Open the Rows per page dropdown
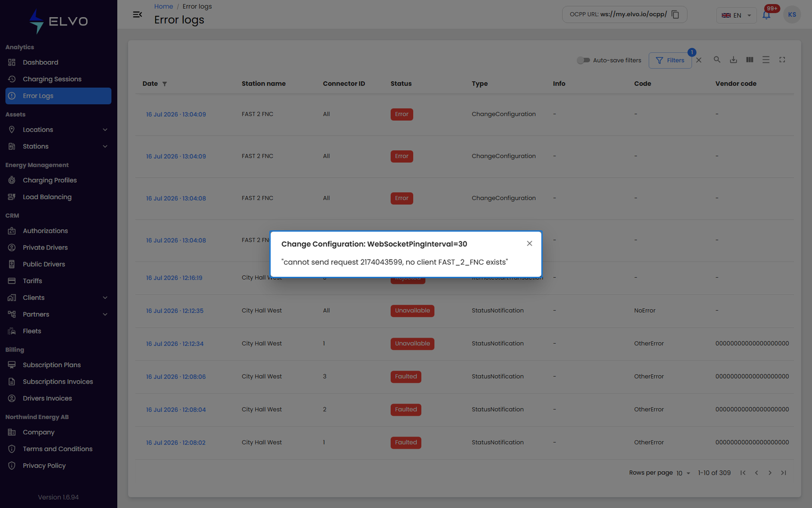The height and width of the screenshot is (508, 812). [x=683, y=473]
